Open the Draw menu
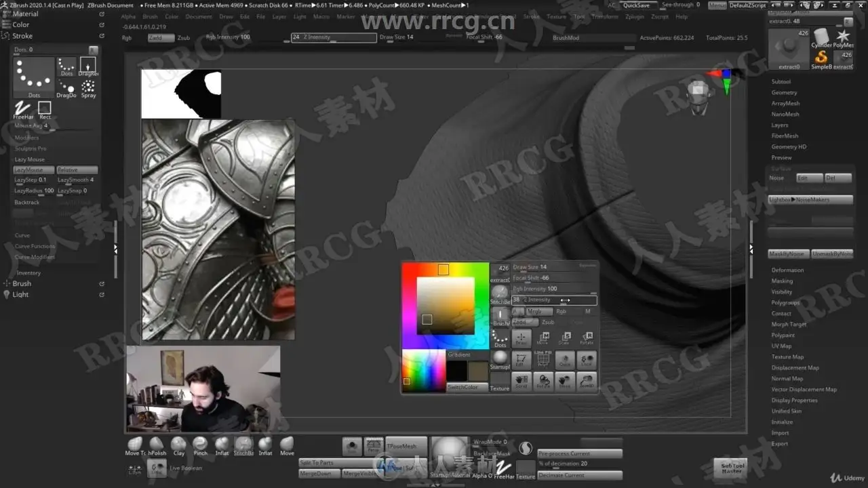Image resolution: width=868 pixels, height=488 pixels. 226,16
